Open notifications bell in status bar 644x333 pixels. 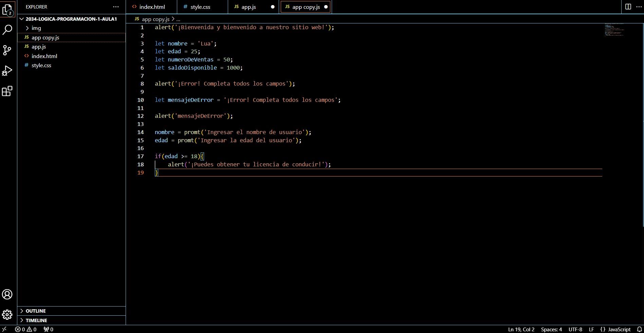point(639,329)
